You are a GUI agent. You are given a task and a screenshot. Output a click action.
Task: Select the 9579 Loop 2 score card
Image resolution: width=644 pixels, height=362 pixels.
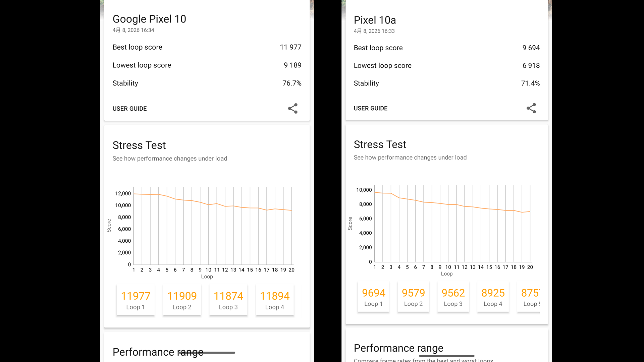coord(413,297)
